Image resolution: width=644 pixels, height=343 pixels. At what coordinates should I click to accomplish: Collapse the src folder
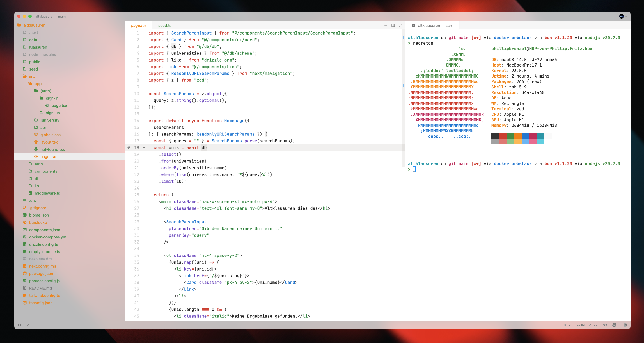[x=70, y=76]
